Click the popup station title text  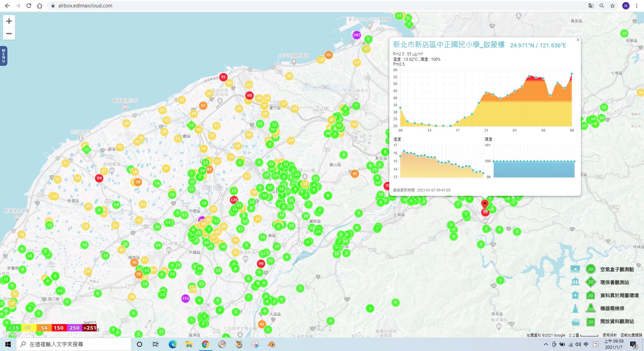point(449,45)
